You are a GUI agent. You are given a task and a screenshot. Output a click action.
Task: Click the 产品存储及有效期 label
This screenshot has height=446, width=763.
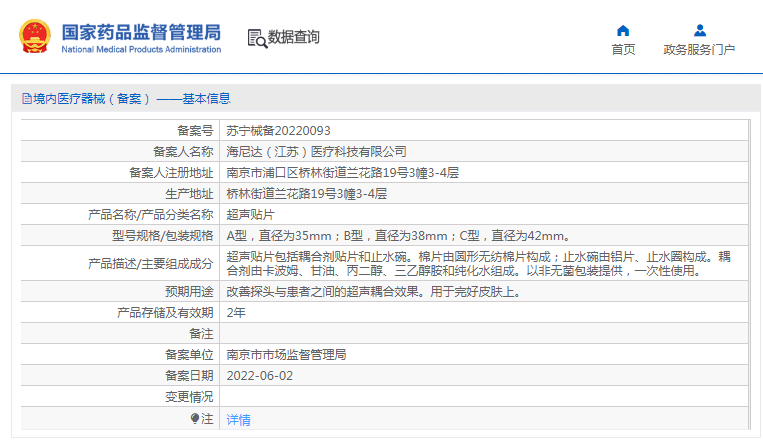pos(165,313)
